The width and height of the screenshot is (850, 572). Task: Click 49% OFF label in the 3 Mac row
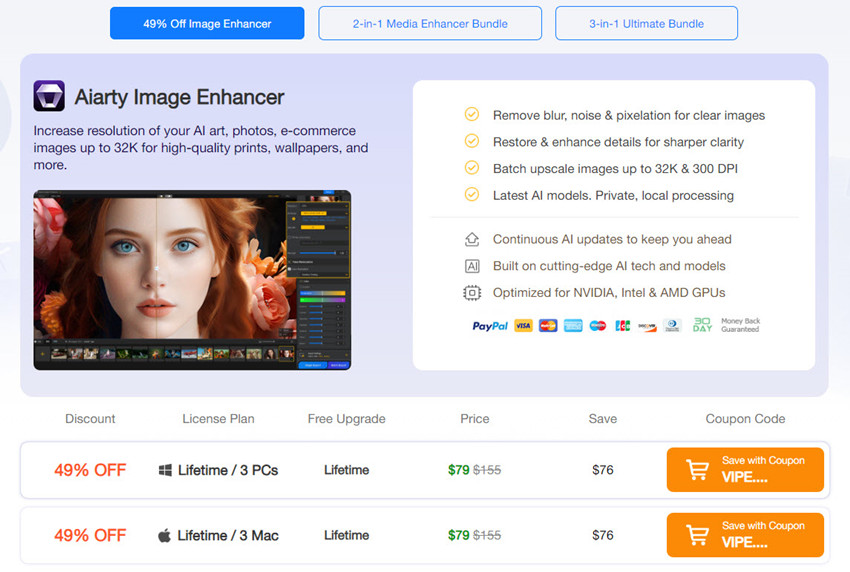pyautogui.click(x=90, y=536)
